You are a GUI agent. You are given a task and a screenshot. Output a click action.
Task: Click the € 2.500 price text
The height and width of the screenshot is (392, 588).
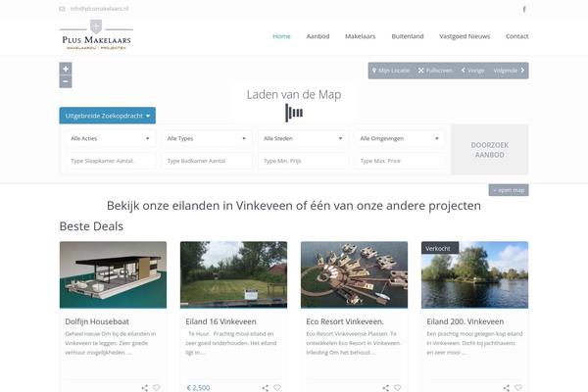coord(198,388)
